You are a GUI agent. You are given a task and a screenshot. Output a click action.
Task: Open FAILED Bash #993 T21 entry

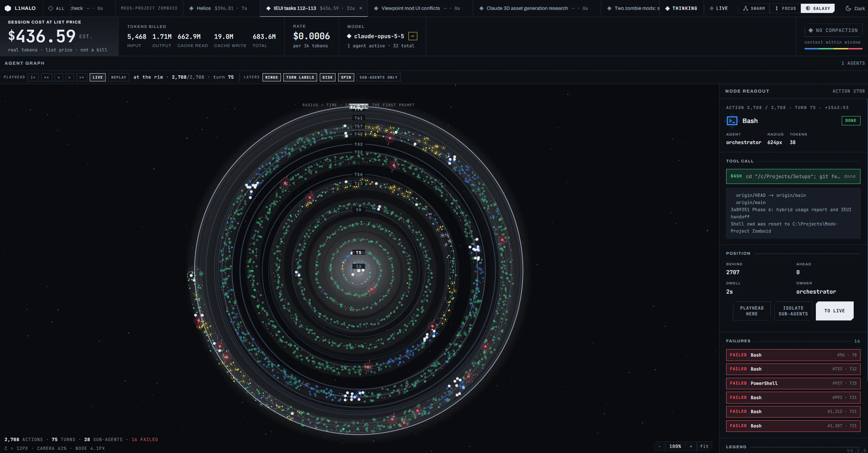pos(793,397)
